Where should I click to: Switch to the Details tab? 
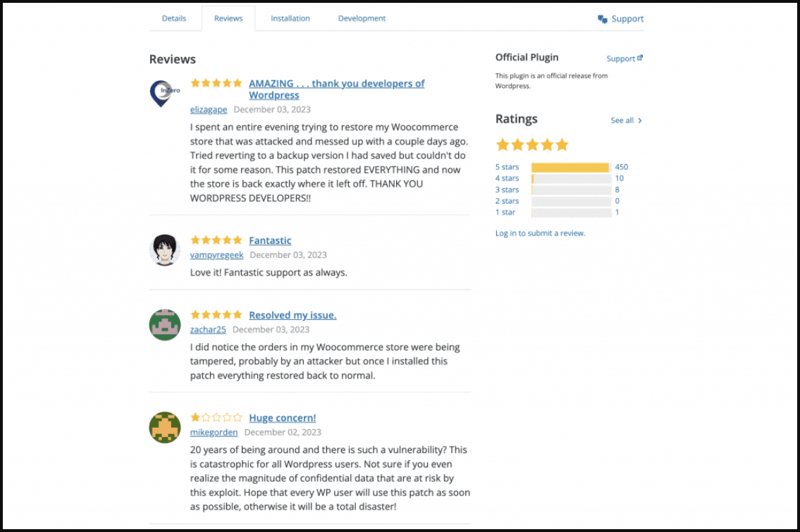[174, 18]
